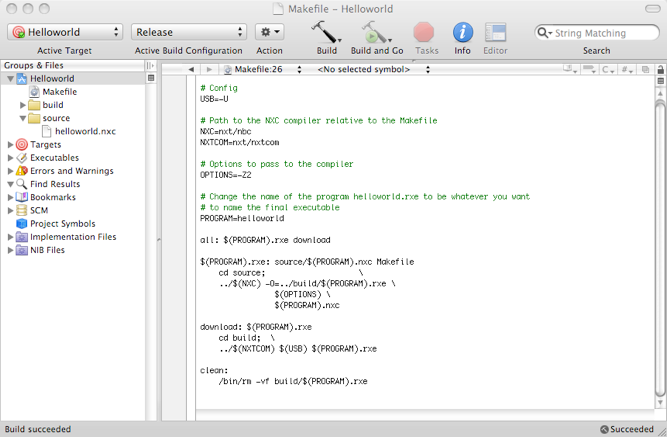This screenshot has height=437, width=667.
Task: Open the No selected symbol popup
Action: (373, 69)
